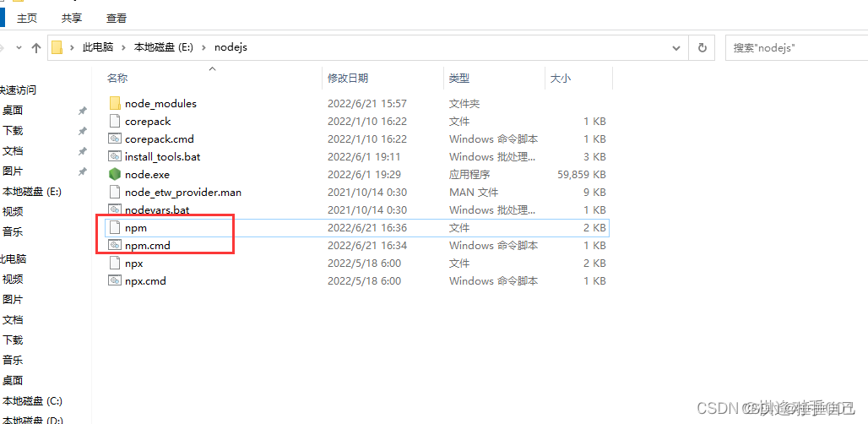Select nodejs in the address path

[x=231, y=47]
